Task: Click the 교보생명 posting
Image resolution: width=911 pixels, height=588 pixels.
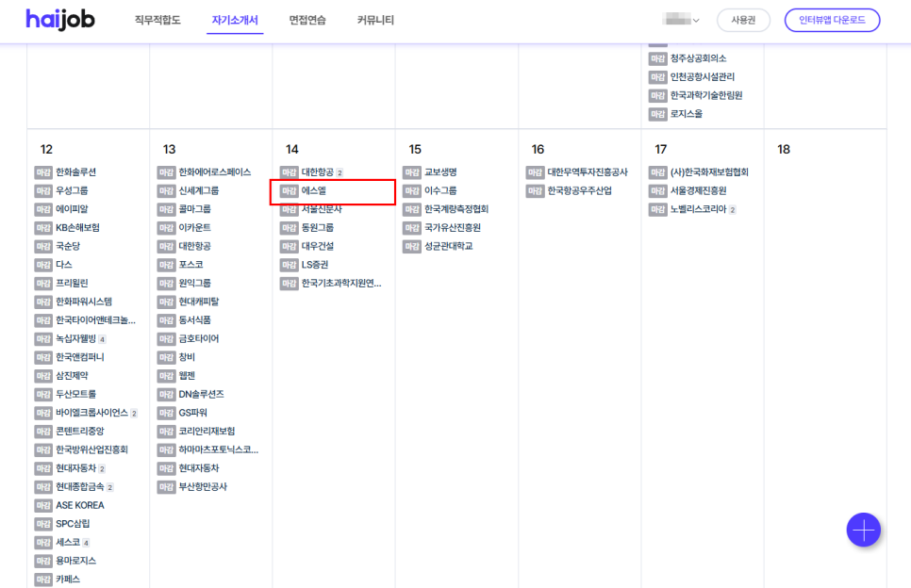Action: (439, 172)
